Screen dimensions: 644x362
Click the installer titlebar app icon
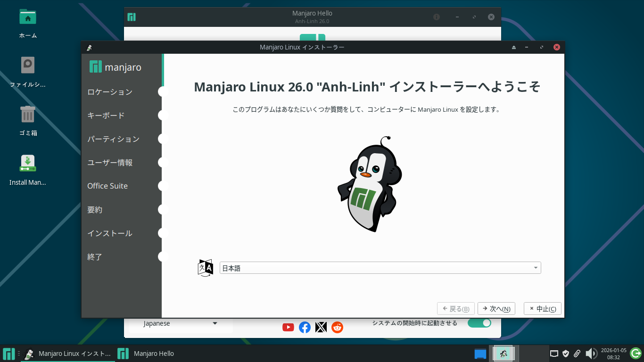point(89,47)
